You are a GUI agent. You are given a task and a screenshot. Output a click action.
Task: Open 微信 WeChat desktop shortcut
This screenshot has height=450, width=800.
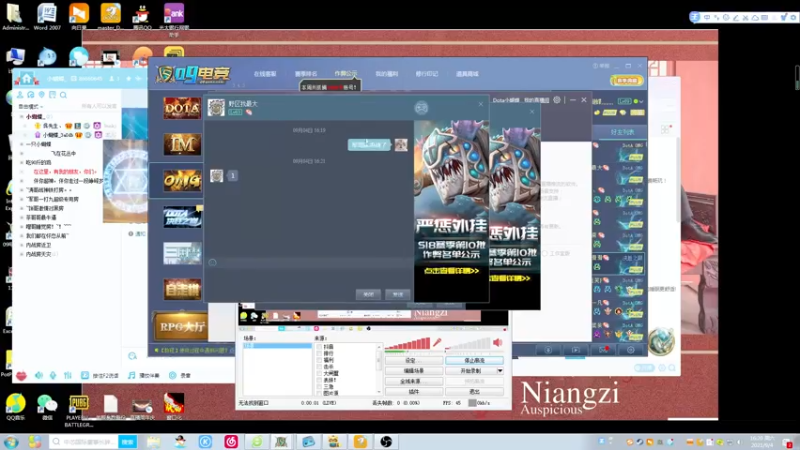47,404
